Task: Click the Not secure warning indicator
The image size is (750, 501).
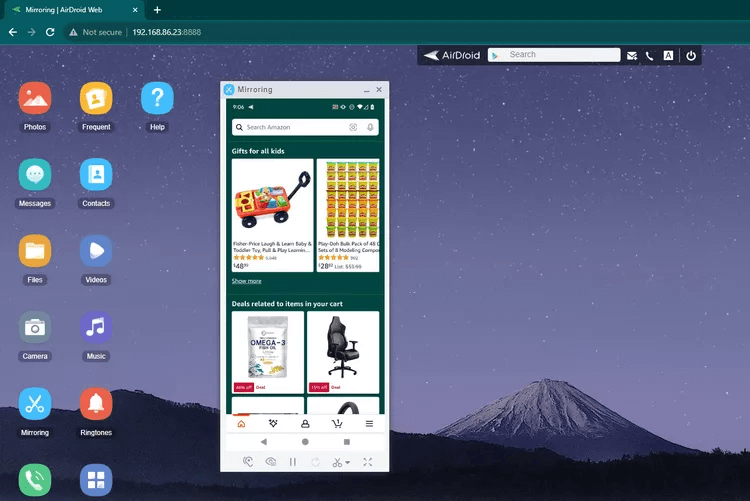Action: (96, 32)
